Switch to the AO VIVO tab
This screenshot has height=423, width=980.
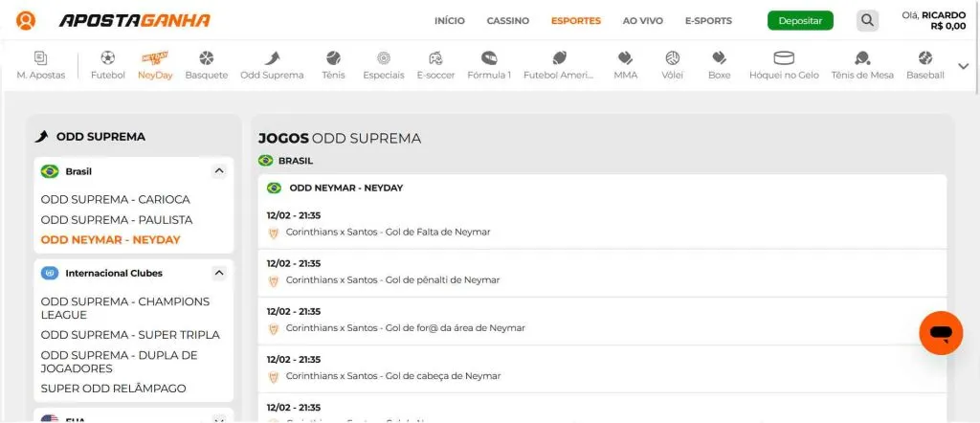[643, 21]
